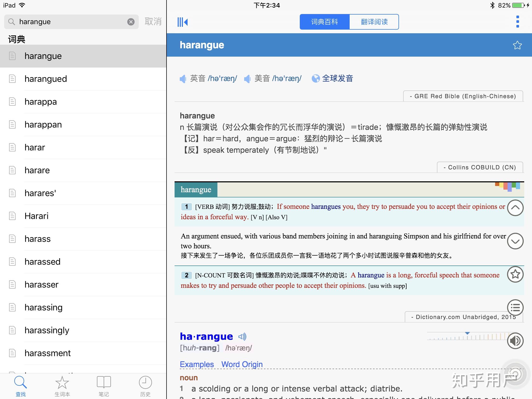
Task: Open Word Origin link
Action: point(242,364)
